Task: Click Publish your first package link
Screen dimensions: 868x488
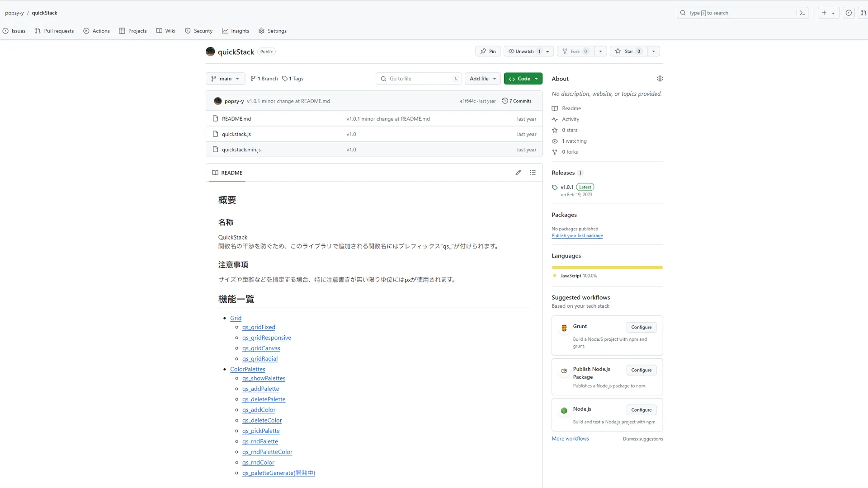Action: 577,236
